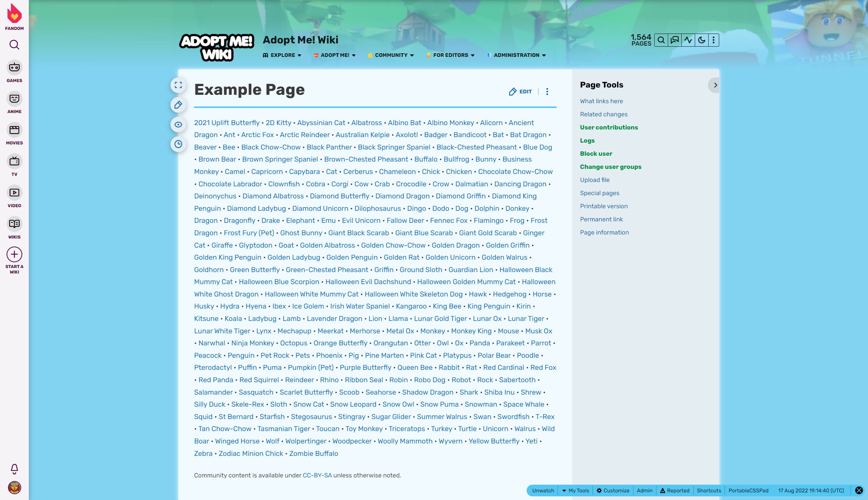This screenshot has height=500, width=868.
Task: Open the Recent Activity pulse icon
Action: click(x=688, y=40)
